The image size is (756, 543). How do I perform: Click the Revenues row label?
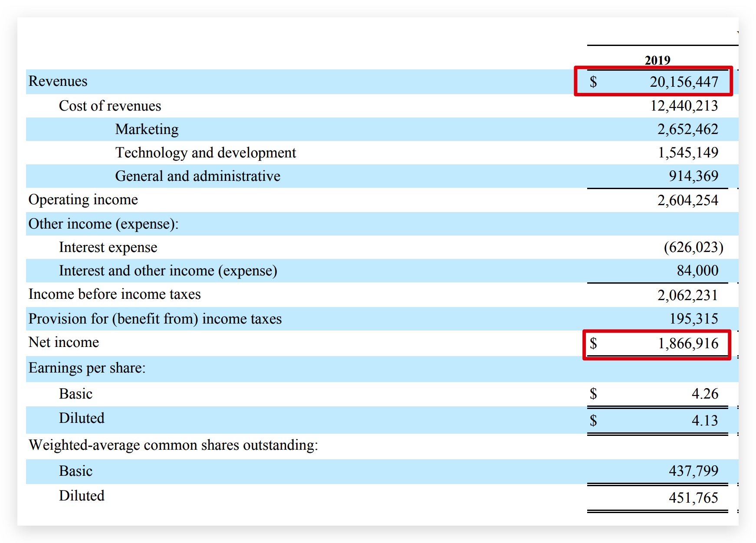coord(58,81)
